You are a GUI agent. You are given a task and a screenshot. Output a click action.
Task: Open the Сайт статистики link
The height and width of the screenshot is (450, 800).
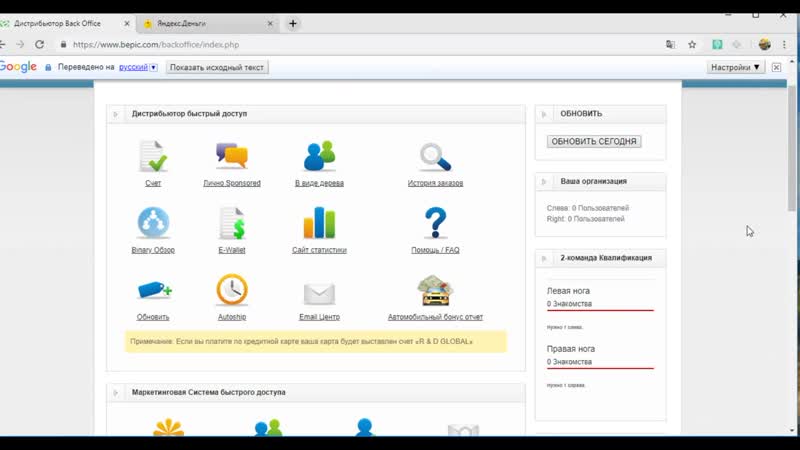click(x=319, y=250)
